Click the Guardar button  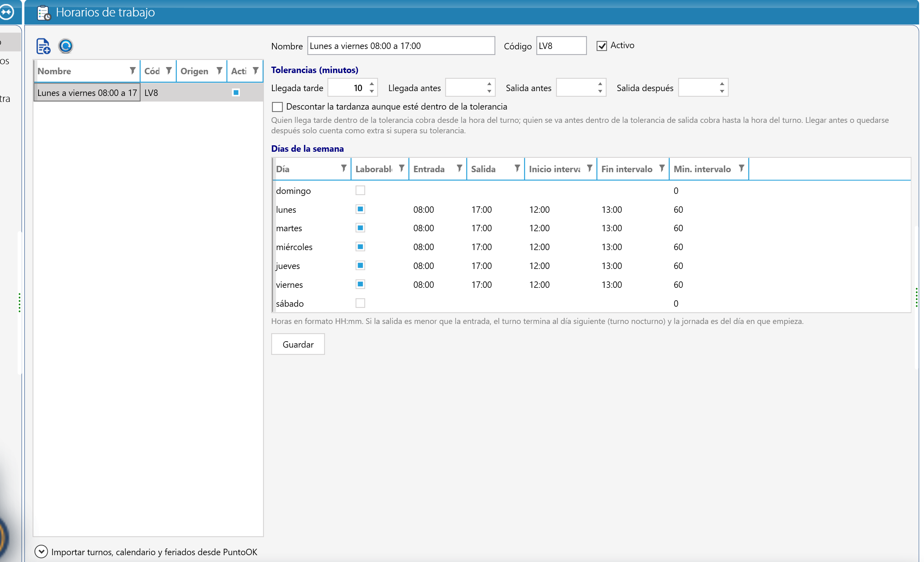point(298,344)
